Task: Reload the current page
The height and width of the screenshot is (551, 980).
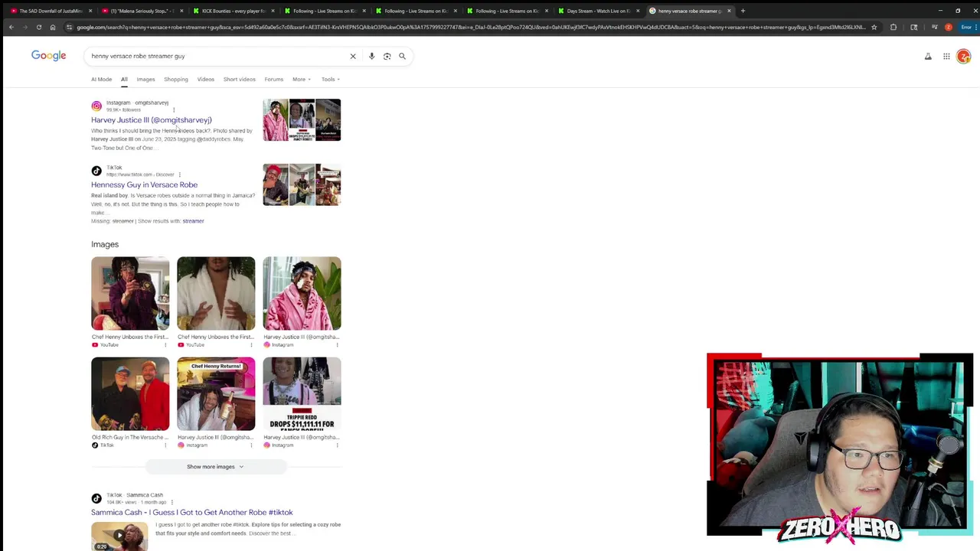Action: click(x=38, y=27)
